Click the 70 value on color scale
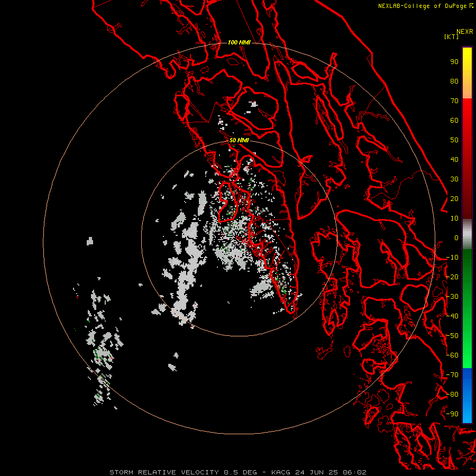This screenshot has height=476, width=476. click(x=454, y=101)
